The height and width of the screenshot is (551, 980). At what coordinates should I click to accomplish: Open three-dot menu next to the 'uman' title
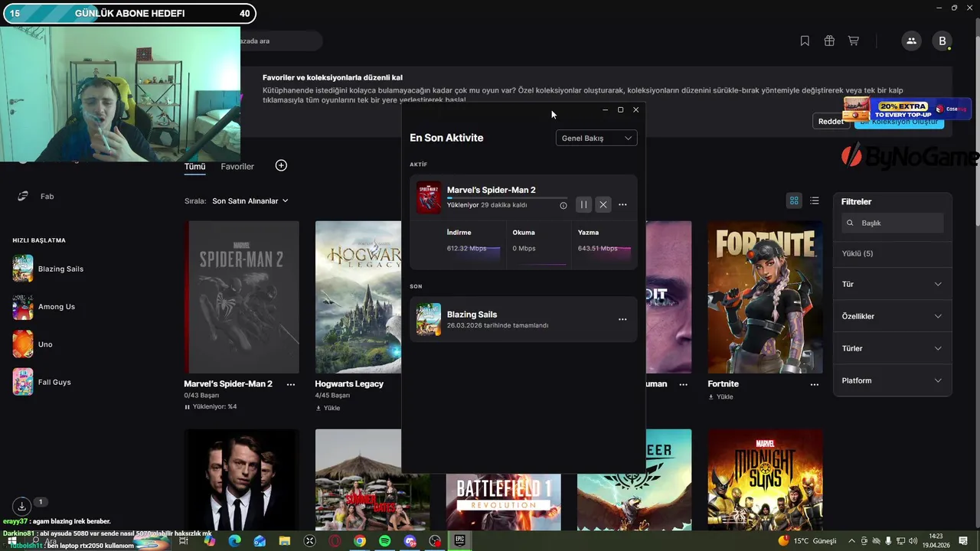coord(684,384)
